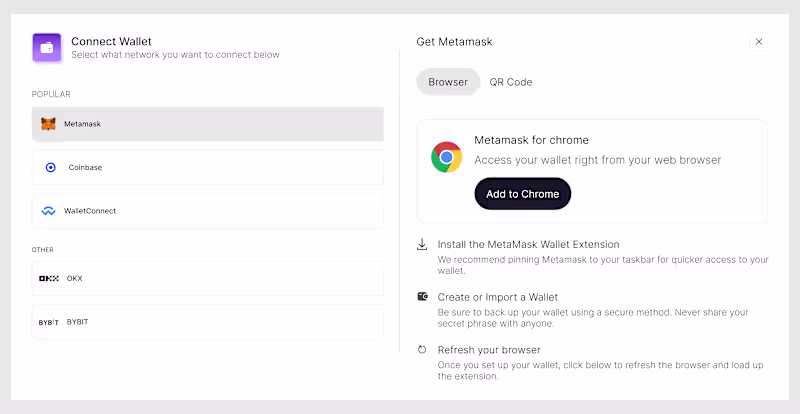
Task: Switch to the QR Code tab
Action: (511, 82)
